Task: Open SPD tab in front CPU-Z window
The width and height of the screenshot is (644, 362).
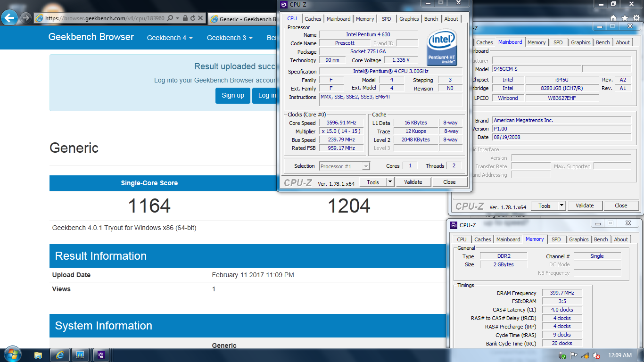Action: point(387,19)
